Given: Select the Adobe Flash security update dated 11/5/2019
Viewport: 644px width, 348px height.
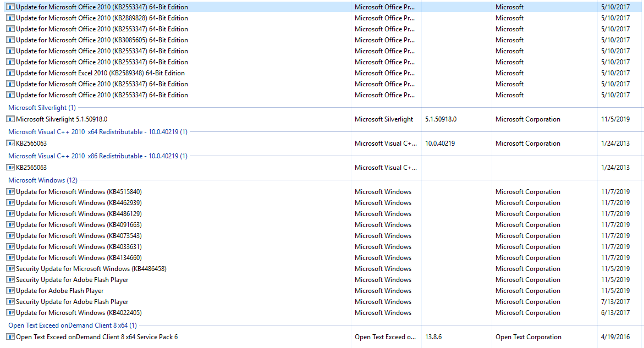Looking at the screenshot, I should click(x=72, y=280).
